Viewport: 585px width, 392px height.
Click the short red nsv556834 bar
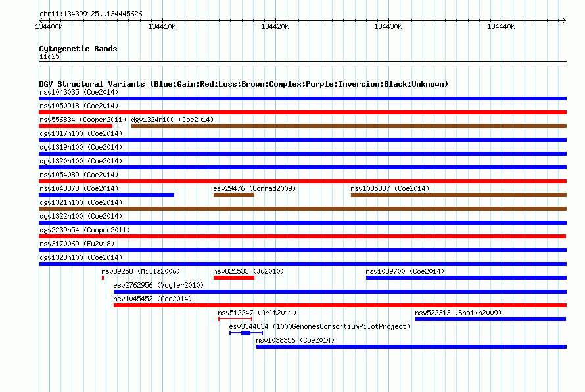click(76, 126)
